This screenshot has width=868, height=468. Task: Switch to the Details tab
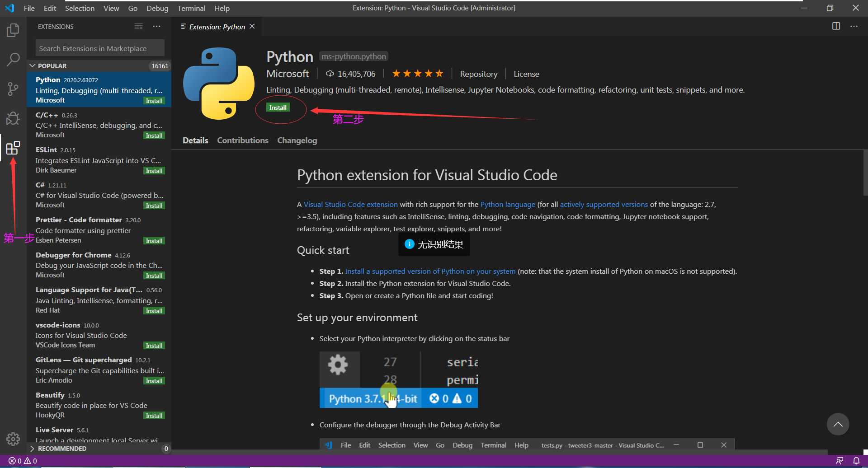[195, 140]
